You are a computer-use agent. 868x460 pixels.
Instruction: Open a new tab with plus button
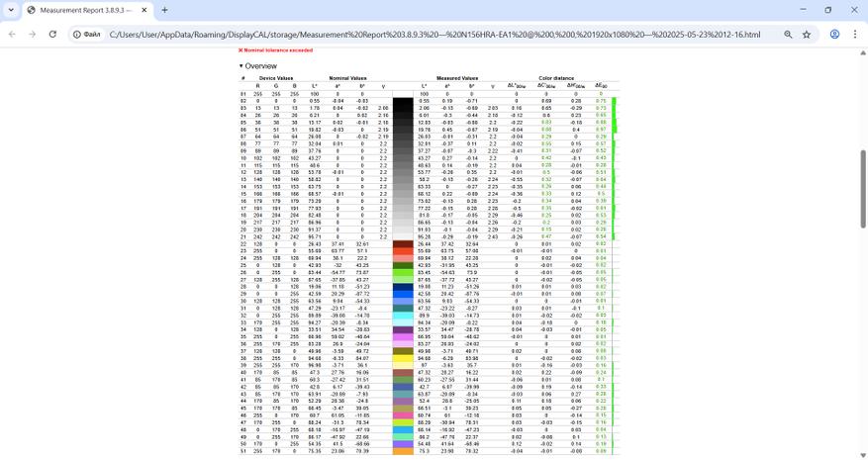pyautogui.click(x=164, y=10)
